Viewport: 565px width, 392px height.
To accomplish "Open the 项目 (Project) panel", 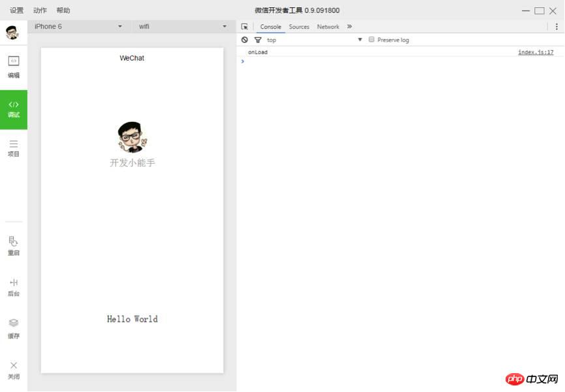I will [14, 147].
